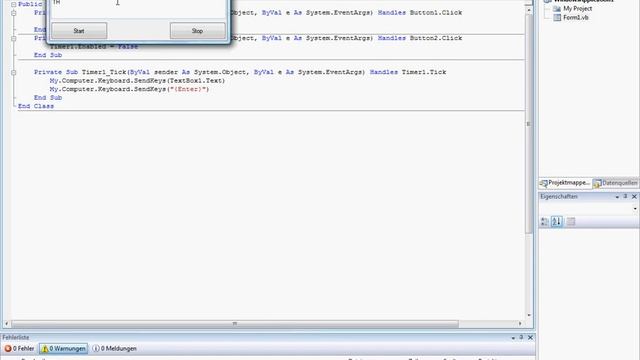Sort properties alphabetically
The image size is (640, 360).
pyautogui.click(x=557, y=222)
